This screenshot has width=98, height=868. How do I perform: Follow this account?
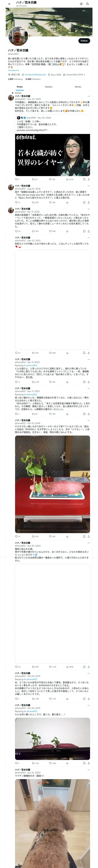(84, 41)
